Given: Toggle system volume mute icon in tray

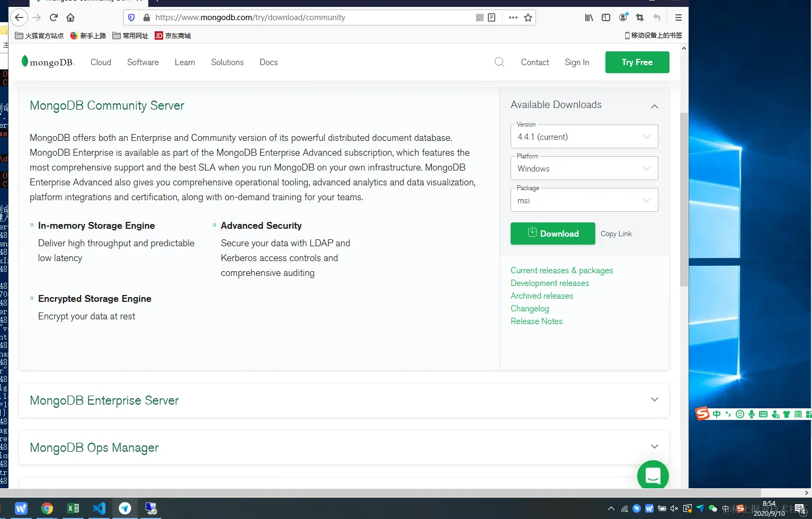Looking at the screenshot, I should [674, 508].
